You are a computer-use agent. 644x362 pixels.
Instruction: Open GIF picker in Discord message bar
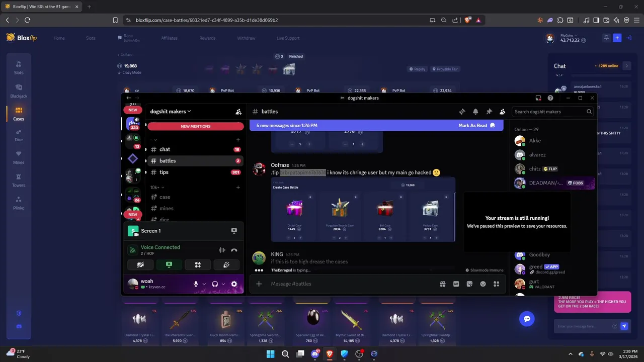[456, 284]
